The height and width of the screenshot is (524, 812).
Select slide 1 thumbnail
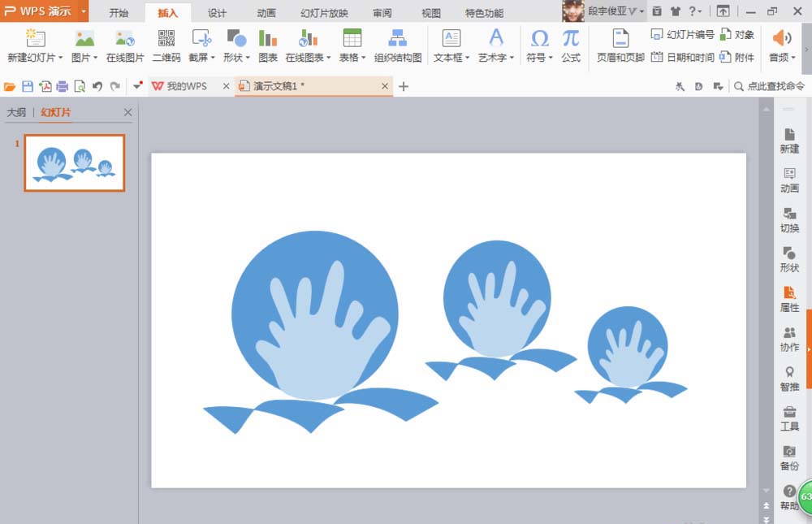(75, 162)
